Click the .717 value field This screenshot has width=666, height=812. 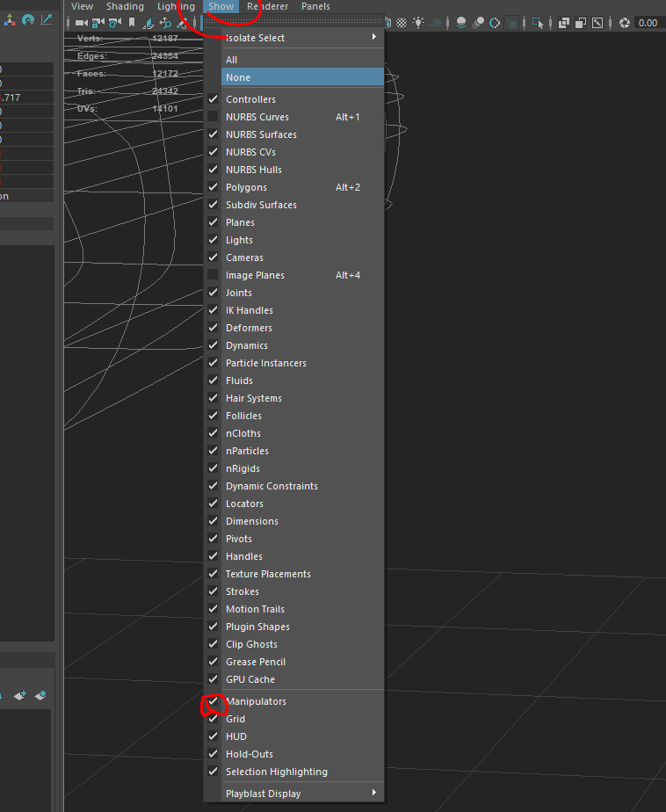click(26, 98)
